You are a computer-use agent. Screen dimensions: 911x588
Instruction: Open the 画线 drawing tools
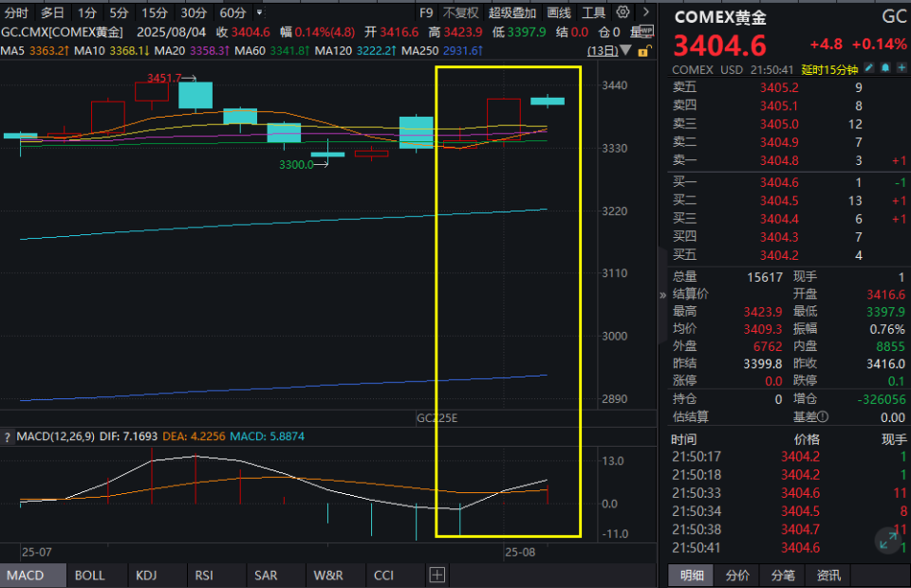[x=559, y=12]
